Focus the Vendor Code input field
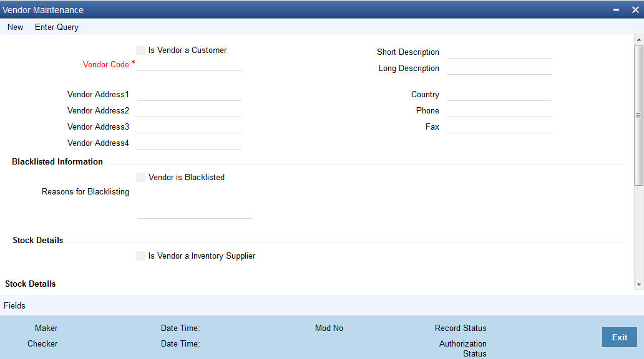This screenshot has width=644, height=359. pyautogui.click(x=189, y=65)
